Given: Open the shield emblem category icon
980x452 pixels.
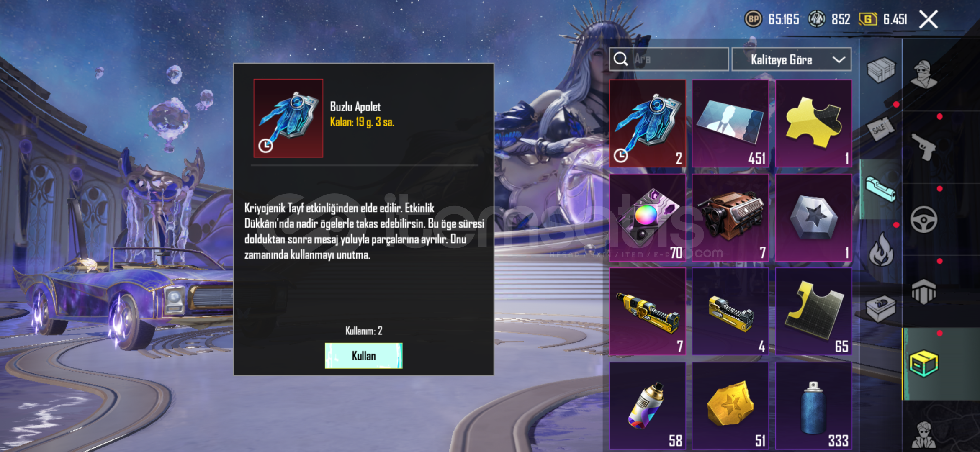Looking at the screenshot, I should pyautogui.click(x=923, y=292).
